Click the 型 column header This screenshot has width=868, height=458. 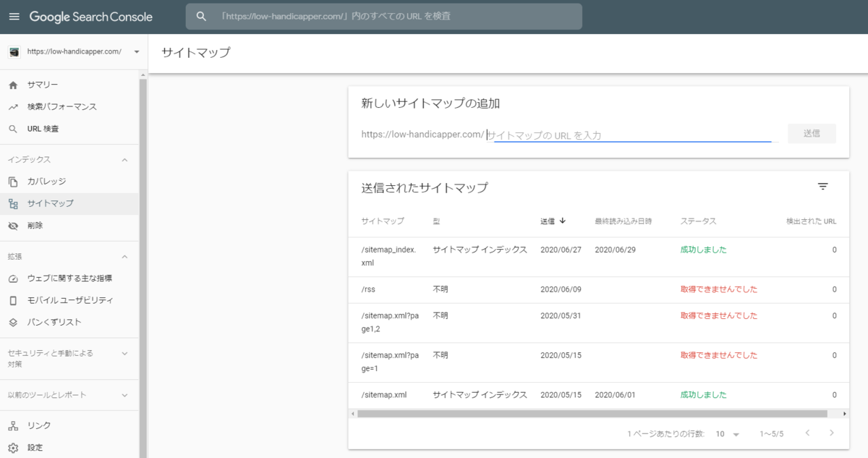(x=436, y=221)
